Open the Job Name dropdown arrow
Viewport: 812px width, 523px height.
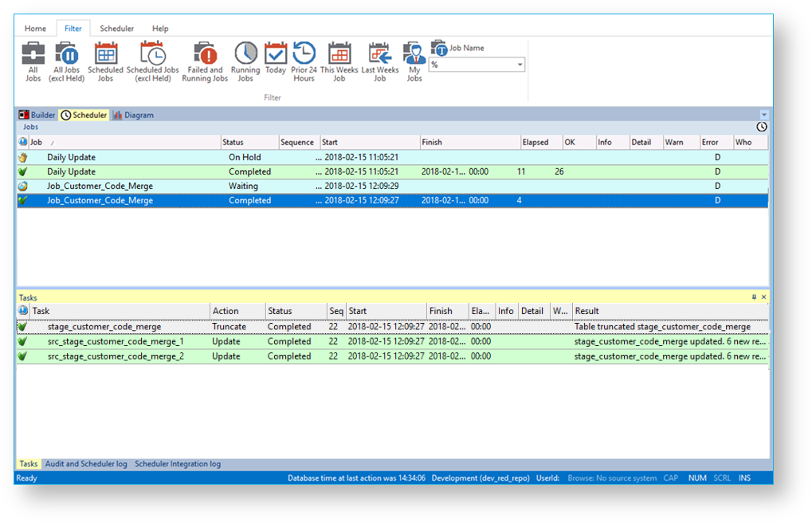[x=520, y=65]
